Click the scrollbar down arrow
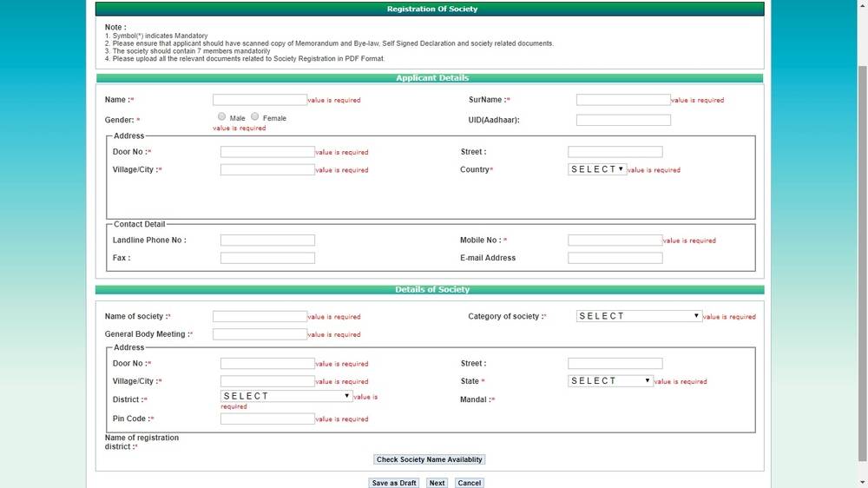 click(x=863, y=483)
